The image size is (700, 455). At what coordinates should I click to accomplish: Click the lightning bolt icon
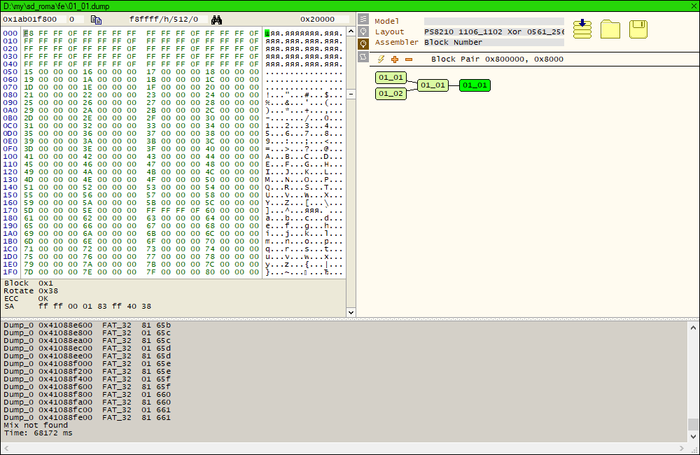[381, 59]
